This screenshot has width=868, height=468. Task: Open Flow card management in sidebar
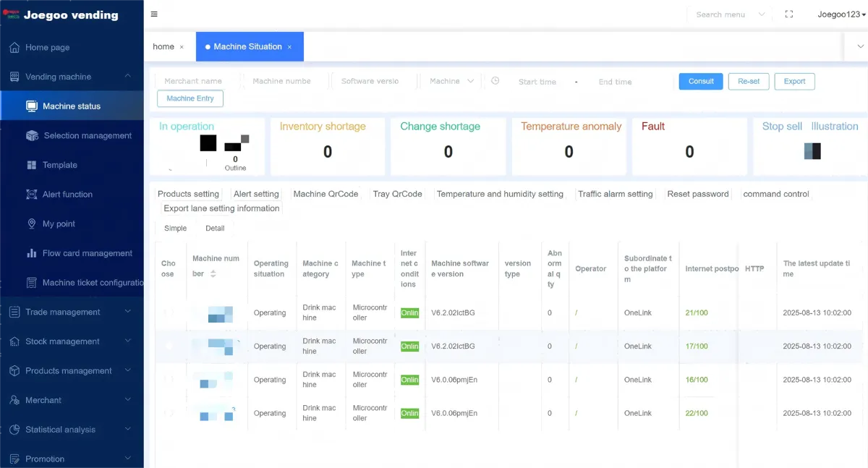(x=87, y=253)
